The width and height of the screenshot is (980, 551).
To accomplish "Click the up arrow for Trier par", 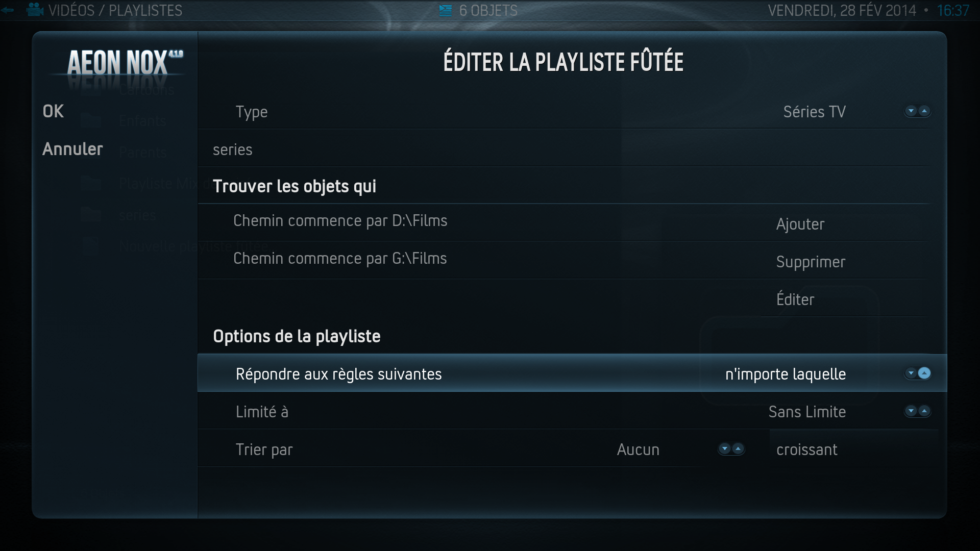I will (x=738, y=449).
